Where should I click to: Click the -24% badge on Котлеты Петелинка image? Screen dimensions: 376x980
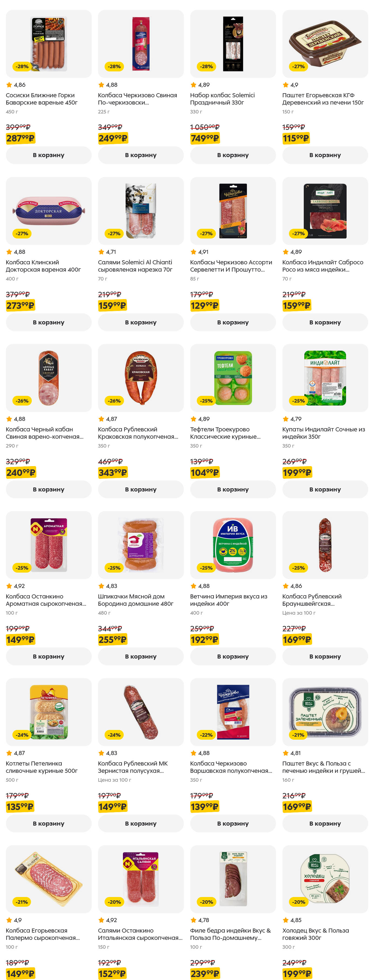pos(22,735)
